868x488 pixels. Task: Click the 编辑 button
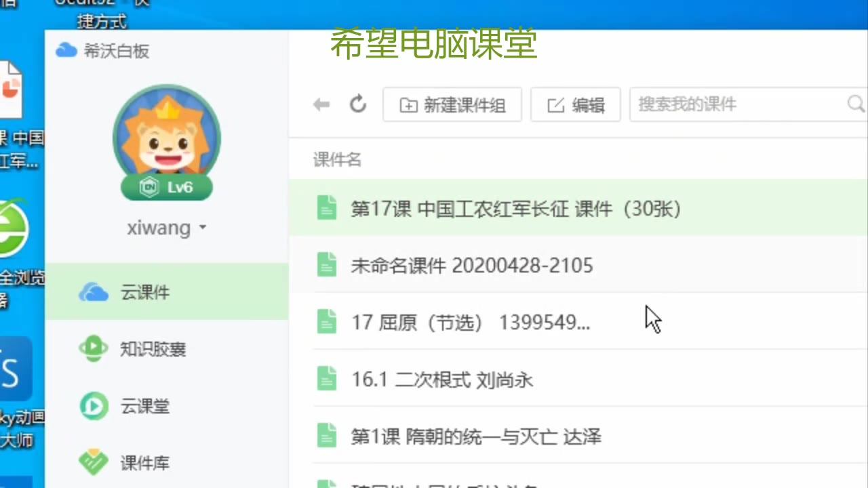(x=576, y=105)
